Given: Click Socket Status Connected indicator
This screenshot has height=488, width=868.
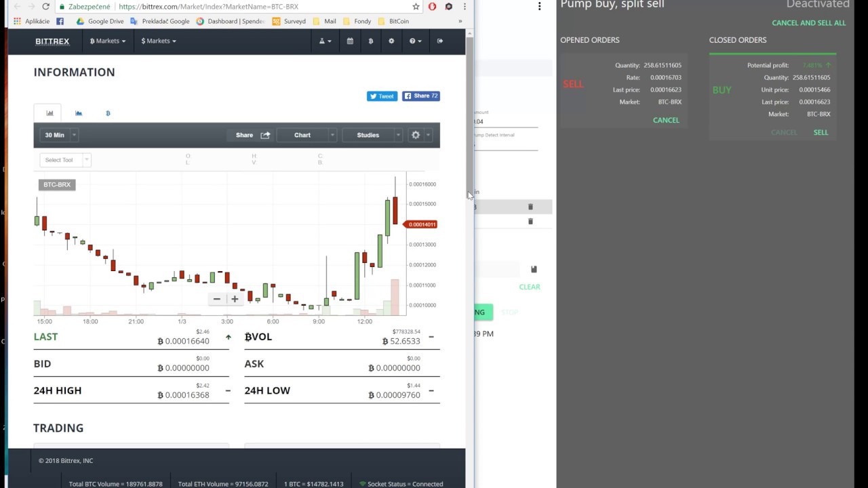Looking at the screenshot, I should point(401,484).
